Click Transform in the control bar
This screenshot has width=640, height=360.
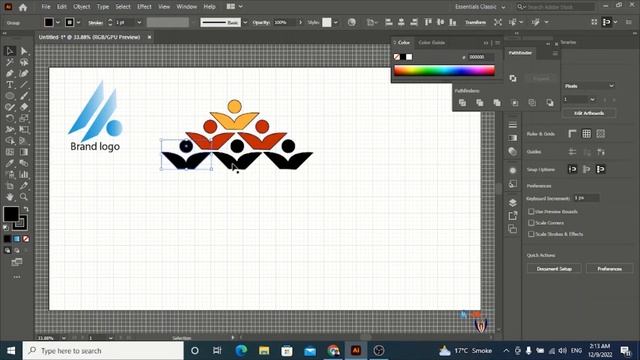click(x=476, y=22)
